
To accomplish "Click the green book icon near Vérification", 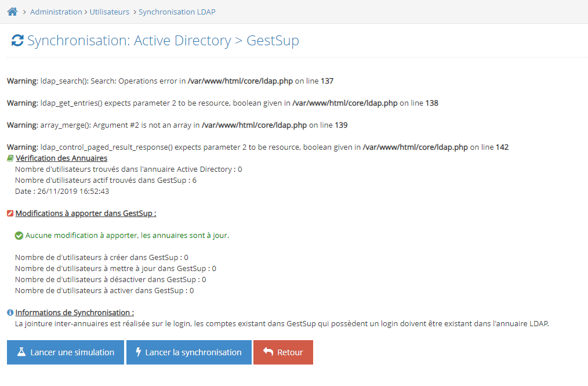I will (10, 158).
